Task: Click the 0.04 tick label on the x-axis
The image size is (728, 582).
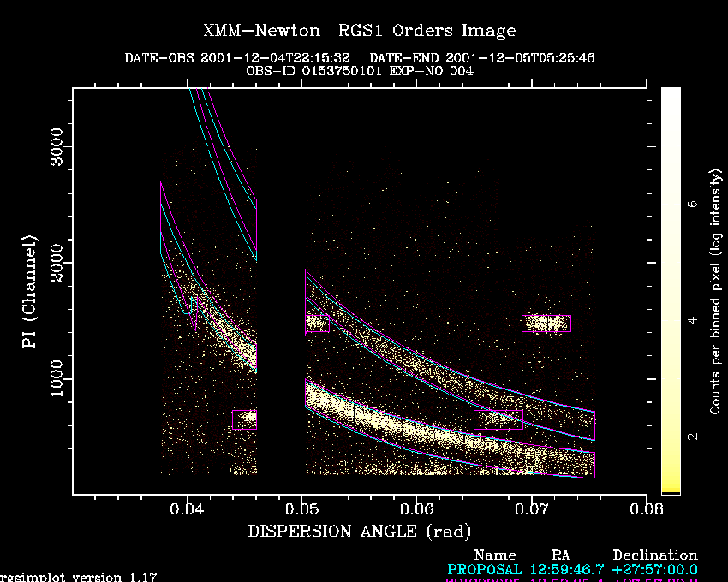Action: pos(187,509)
